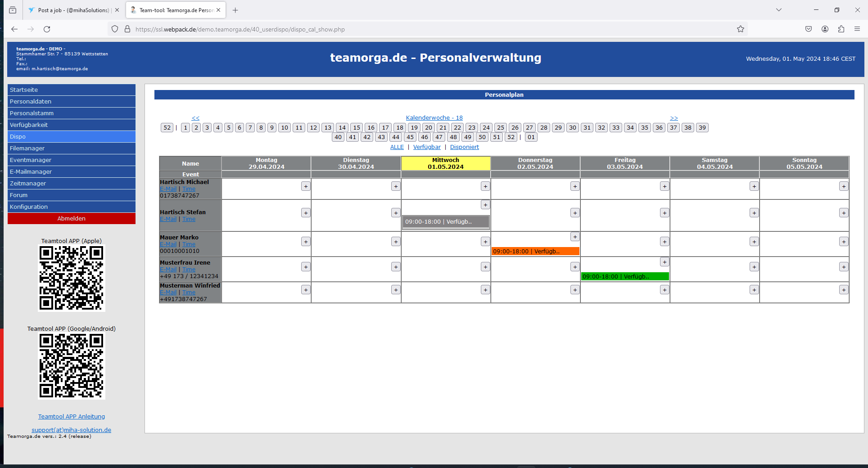Screen dimensions: 868x468
Task: Go to previous calendar week arrow
Action: pyautogui.click(x=195, y=118)
